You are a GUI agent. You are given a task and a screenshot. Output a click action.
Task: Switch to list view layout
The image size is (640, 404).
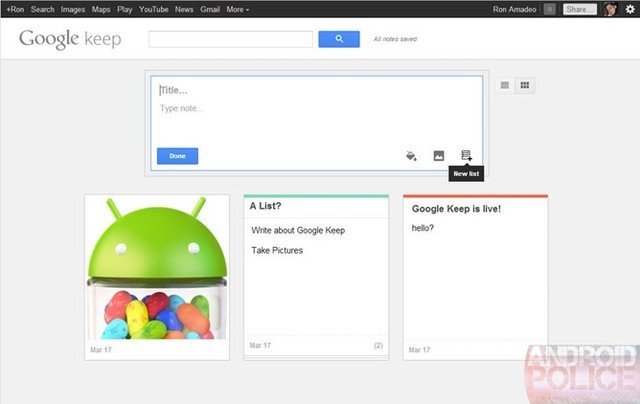tap(505, 86)
